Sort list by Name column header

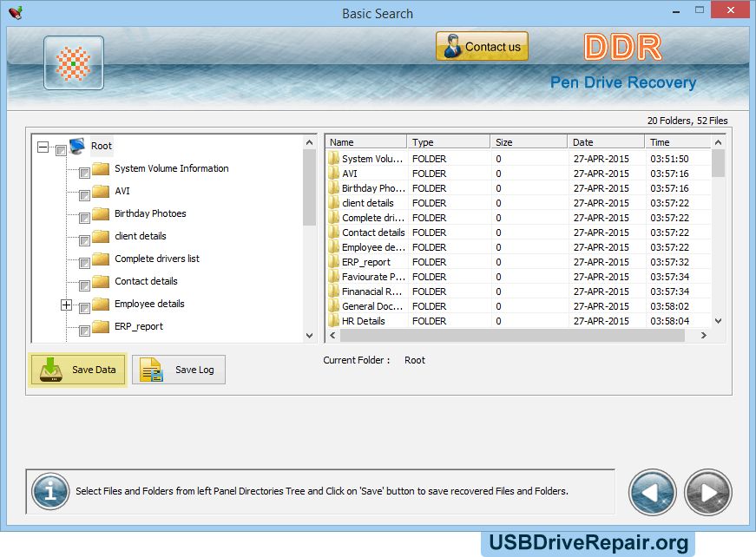366,142
